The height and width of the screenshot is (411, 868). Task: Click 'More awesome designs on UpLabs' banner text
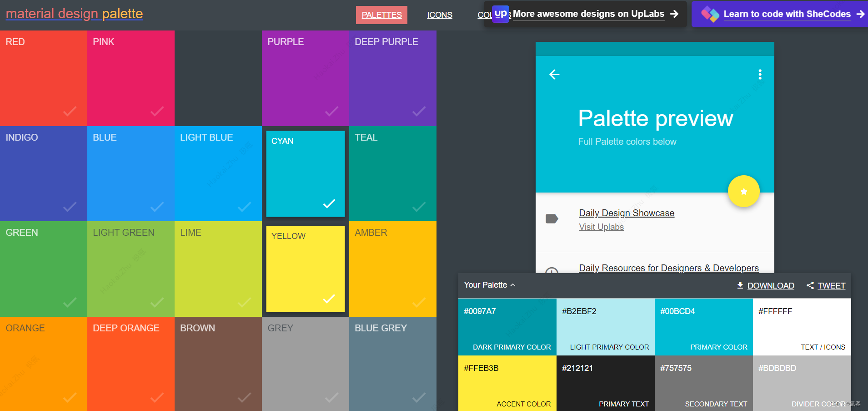[588, 14]
